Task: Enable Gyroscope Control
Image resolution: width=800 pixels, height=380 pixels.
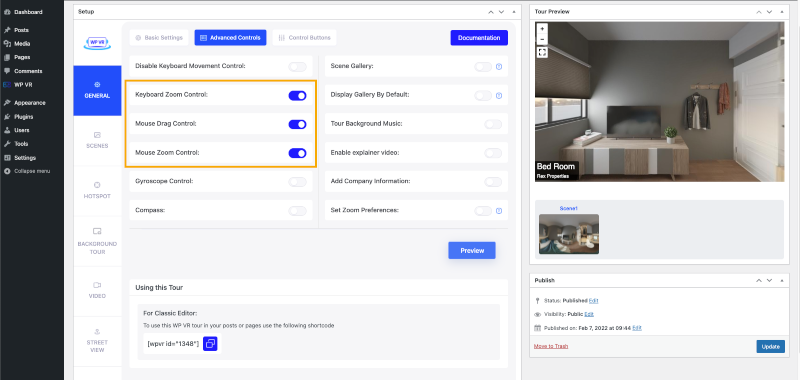Action: coord(297,182)
